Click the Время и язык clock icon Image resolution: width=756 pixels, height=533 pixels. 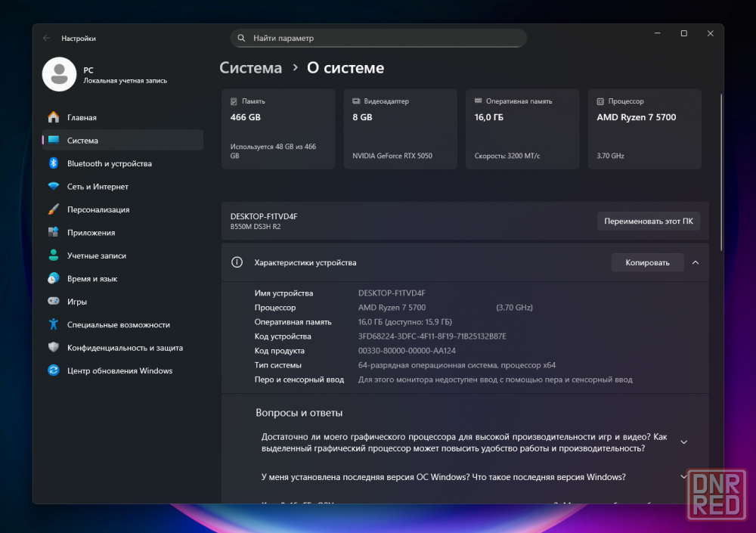[54, 278]
